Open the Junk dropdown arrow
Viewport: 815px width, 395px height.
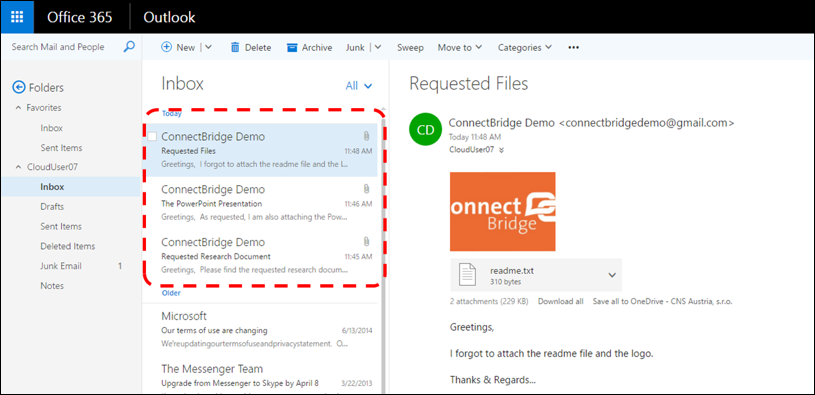pos(378,47)
